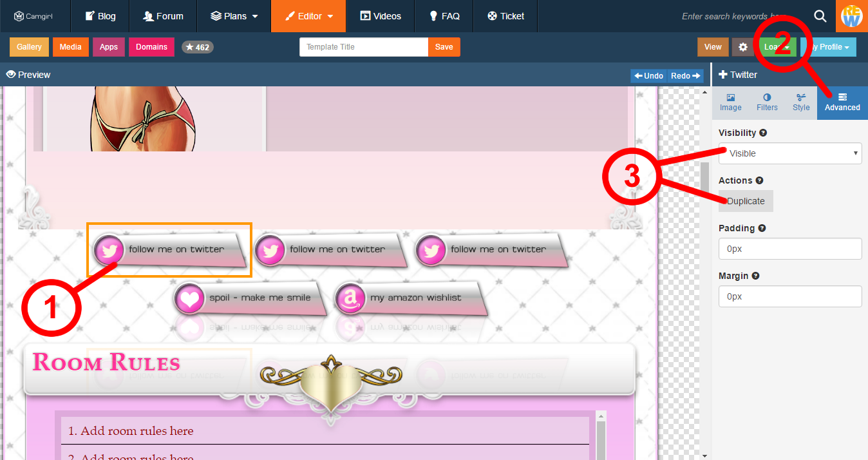Click the help icon next to Visibility
Viewport: 868px width, 460px height.
coord(763,133)
